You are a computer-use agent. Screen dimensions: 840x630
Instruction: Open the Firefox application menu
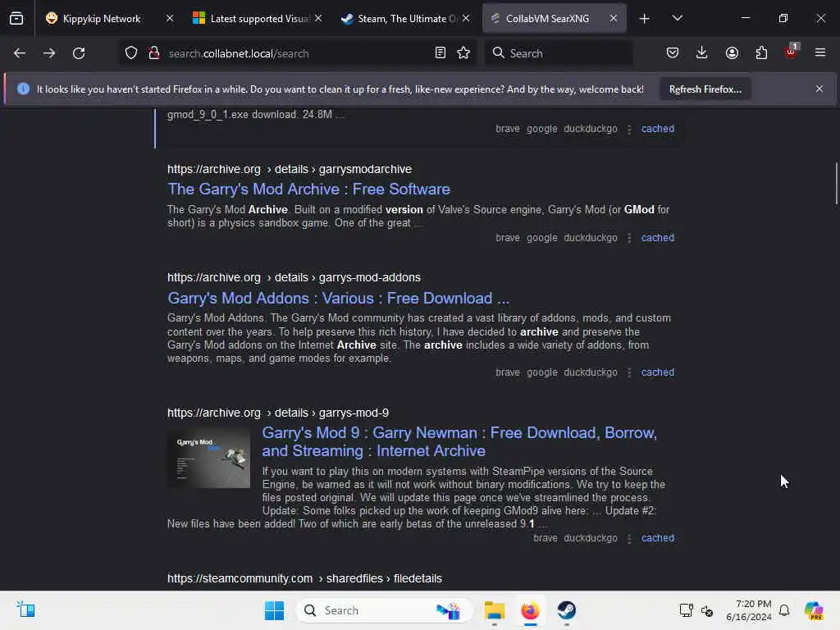point(820,52)
